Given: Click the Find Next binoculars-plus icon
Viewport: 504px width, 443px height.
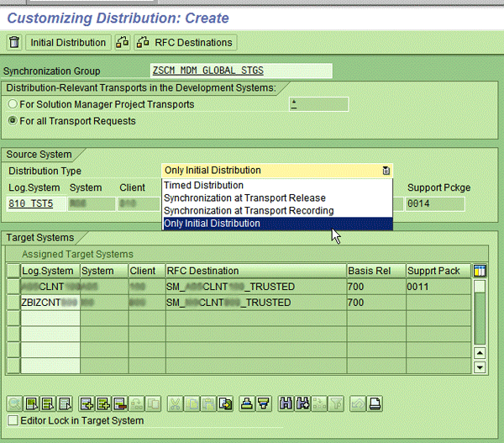Looking at the screenshot, I should click(x=302, y=403).
